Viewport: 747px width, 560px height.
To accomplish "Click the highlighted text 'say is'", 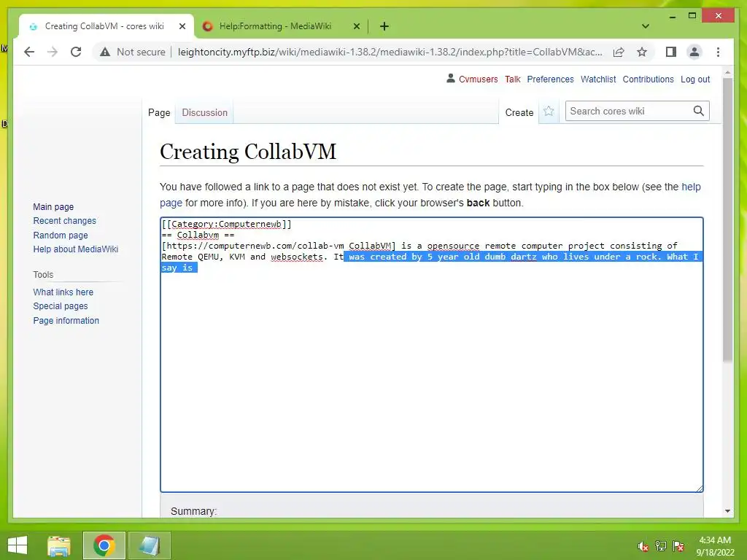I will [177, 268].
